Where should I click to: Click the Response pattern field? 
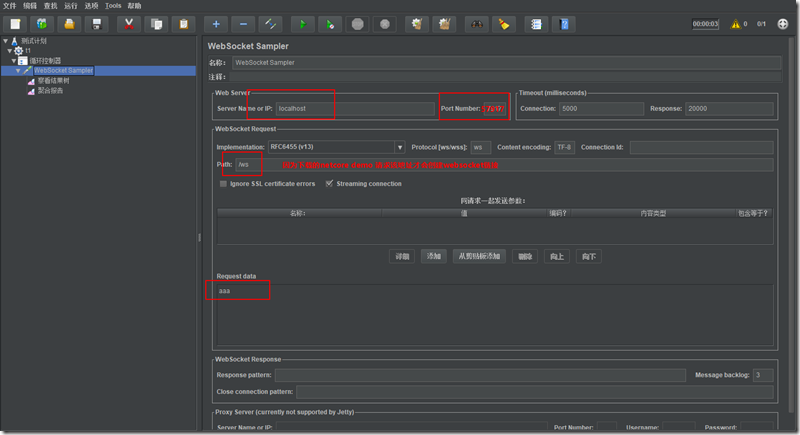click(x=480, y=375)
